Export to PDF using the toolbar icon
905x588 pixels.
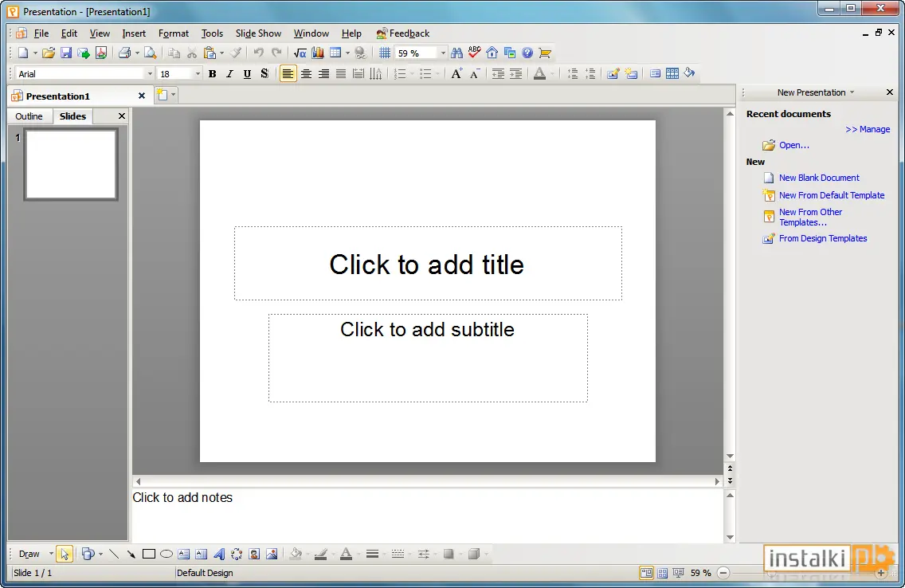pos(101,53)
